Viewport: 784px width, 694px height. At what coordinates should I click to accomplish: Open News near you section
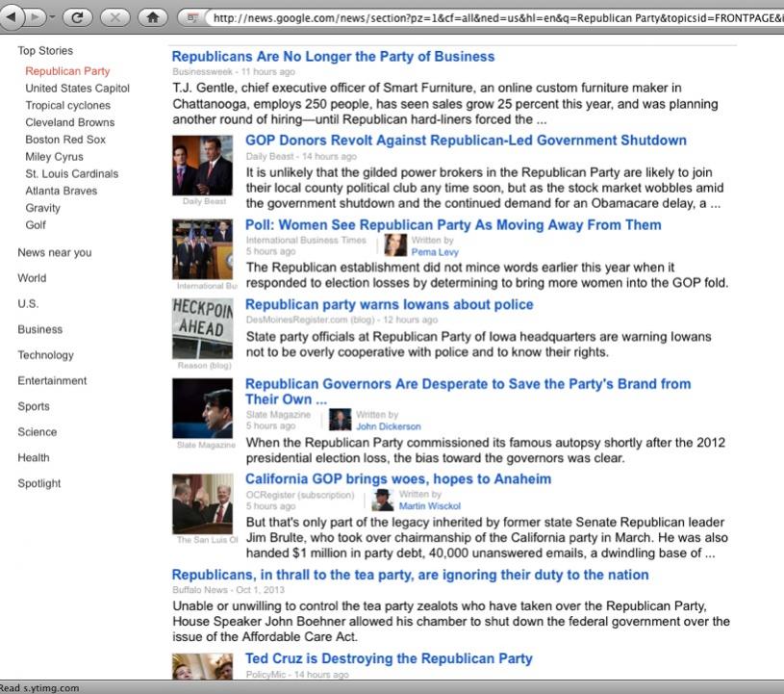[55, 252]
